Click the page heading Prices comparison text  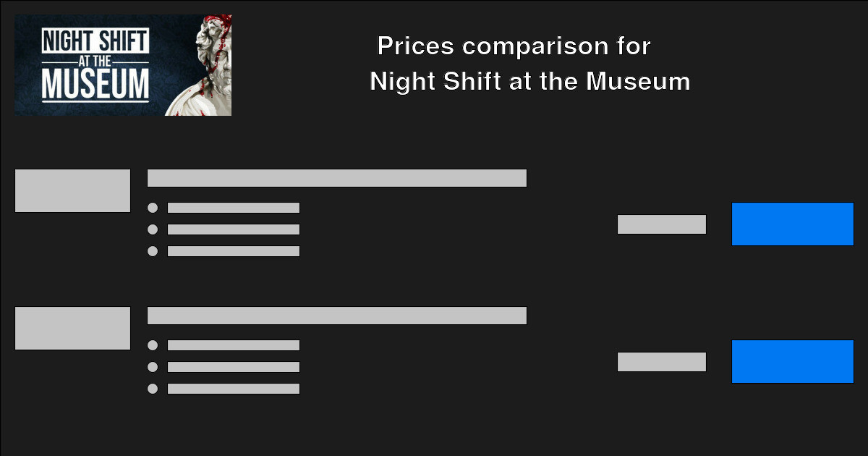(x=513, y=46)
